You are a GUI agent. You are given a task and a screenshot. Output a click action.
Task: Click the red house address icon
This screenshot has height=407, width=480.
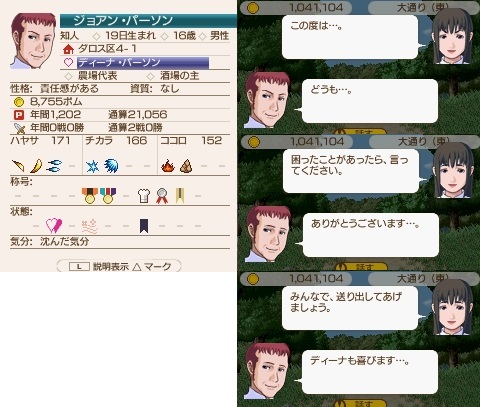click(68, 49)
